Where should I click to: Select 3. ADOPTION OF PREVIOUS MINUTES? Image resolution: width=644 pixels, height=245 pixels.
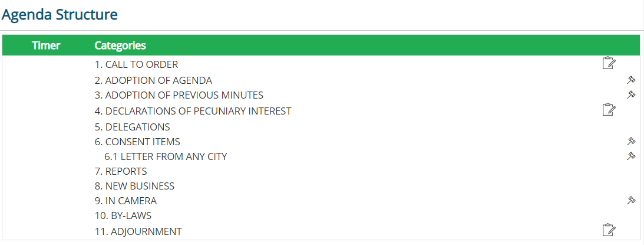[x=179, y=95]
